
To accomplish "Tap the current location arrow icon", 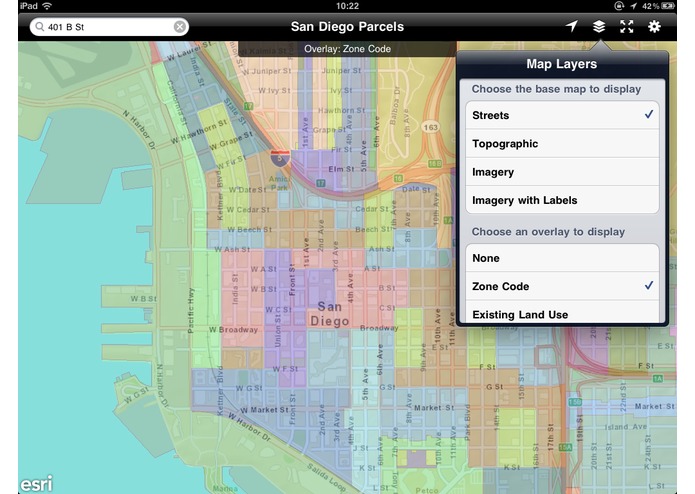I will click(x=572, y=27).
